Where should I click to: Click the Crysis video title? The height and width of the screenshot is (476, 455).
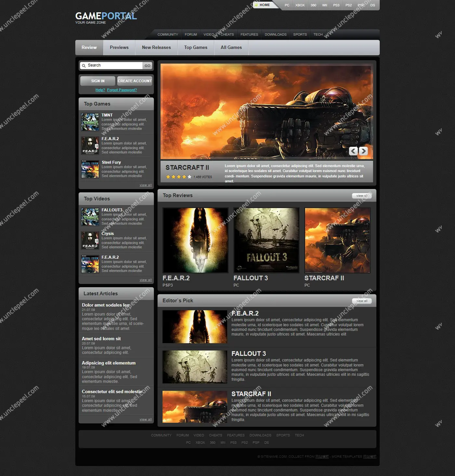(108, 233)
